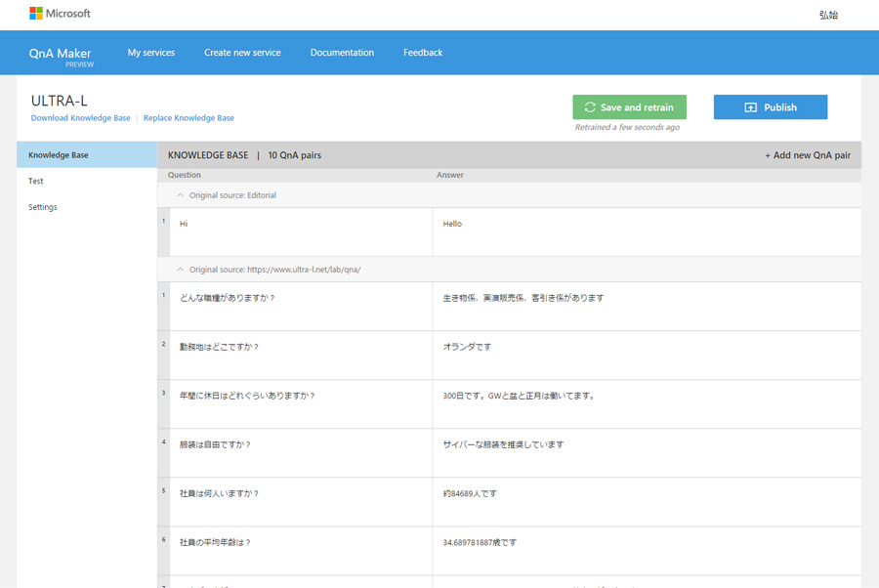The width and height of the screenshot is (879, 588).
Task: Open the Feedback page
Action: coord(423,52)
